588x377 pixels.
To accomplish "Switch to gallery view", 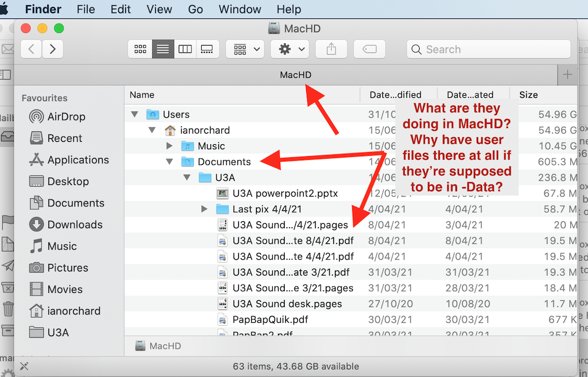I will pyautogui.click(x=207, y=49).
